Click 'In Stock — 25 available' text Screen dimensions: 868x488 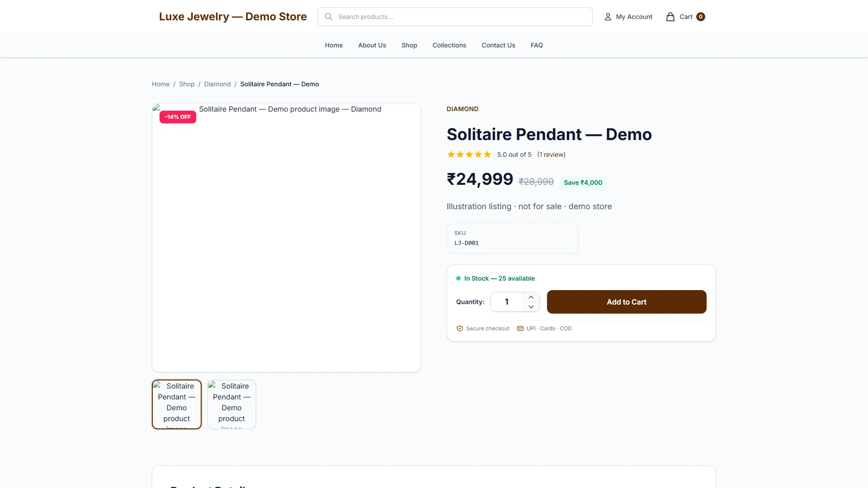499,278
